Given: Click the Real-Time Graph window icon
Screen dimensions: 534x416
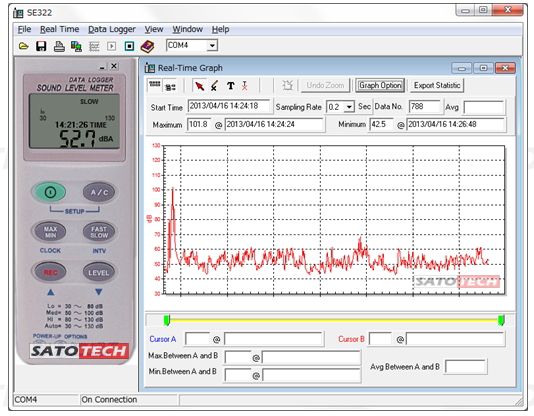Looking at the screenshot, I should pos(150,68).
